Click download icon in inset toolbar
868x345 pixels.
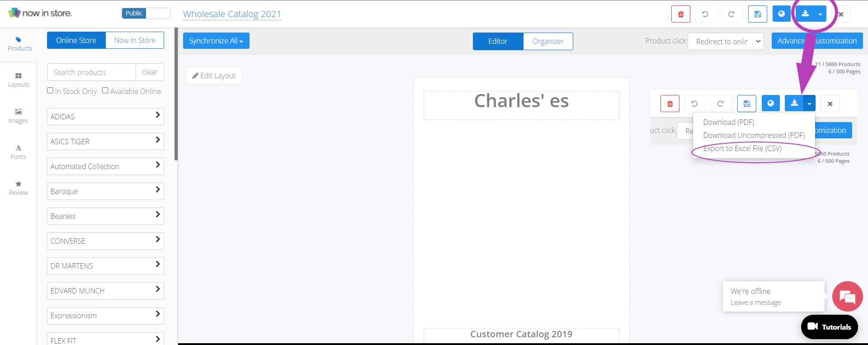tap(794, 104)
